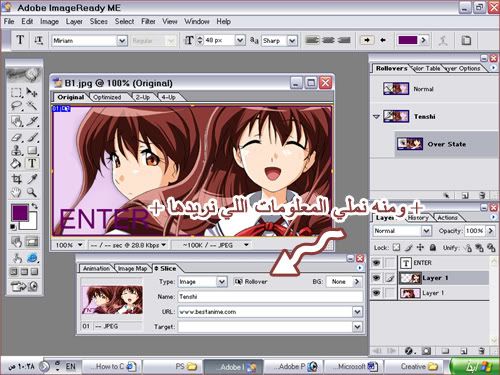Select the Move tool
500x375 pixels.
[32, 92]
